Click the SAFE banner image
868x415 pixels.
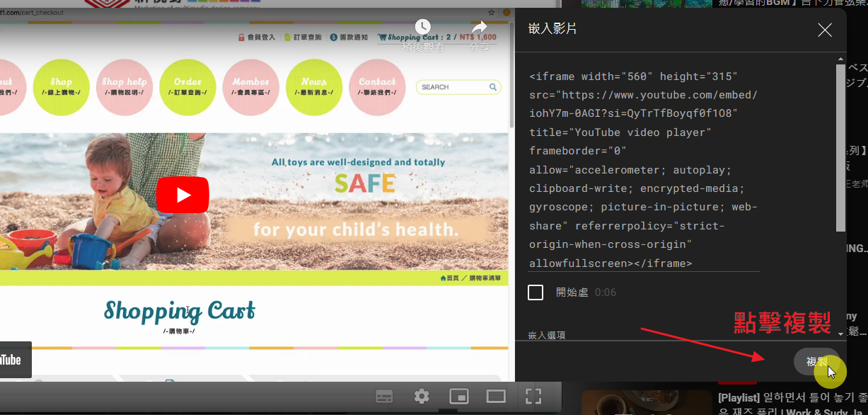[x=254, y=202]
